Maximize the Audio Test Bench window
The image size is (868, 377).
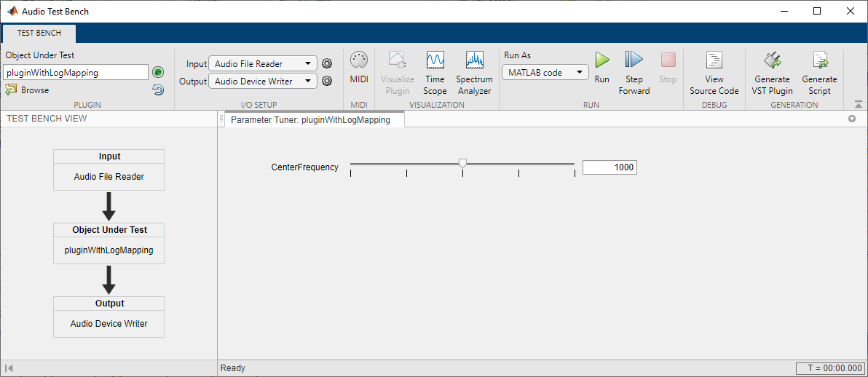click(817, 11)
